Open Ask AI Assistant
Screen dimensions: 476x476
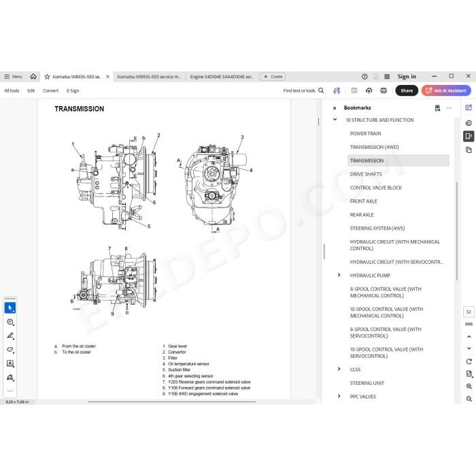click(x=446, y=90)
